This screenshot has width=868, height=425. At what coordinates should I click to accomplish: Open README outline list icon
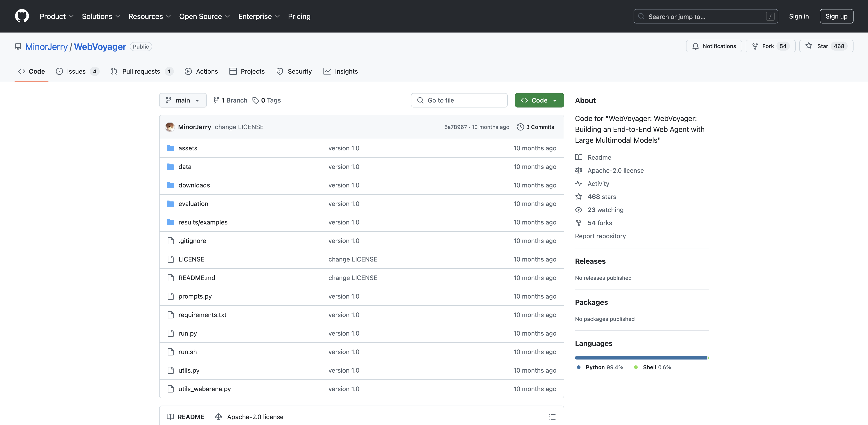[552, 417]
